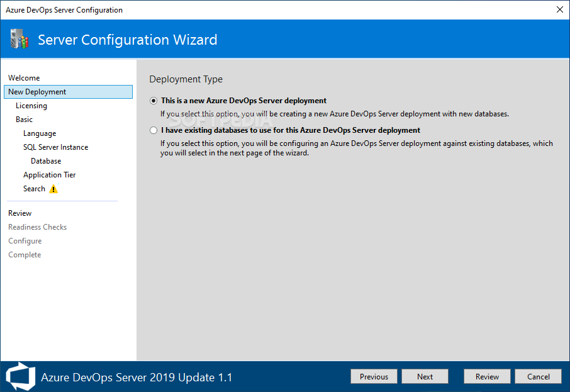This screenshot has width=570, height=392.
Task: Select the Basic step in the sidebar
Action: 24,119
